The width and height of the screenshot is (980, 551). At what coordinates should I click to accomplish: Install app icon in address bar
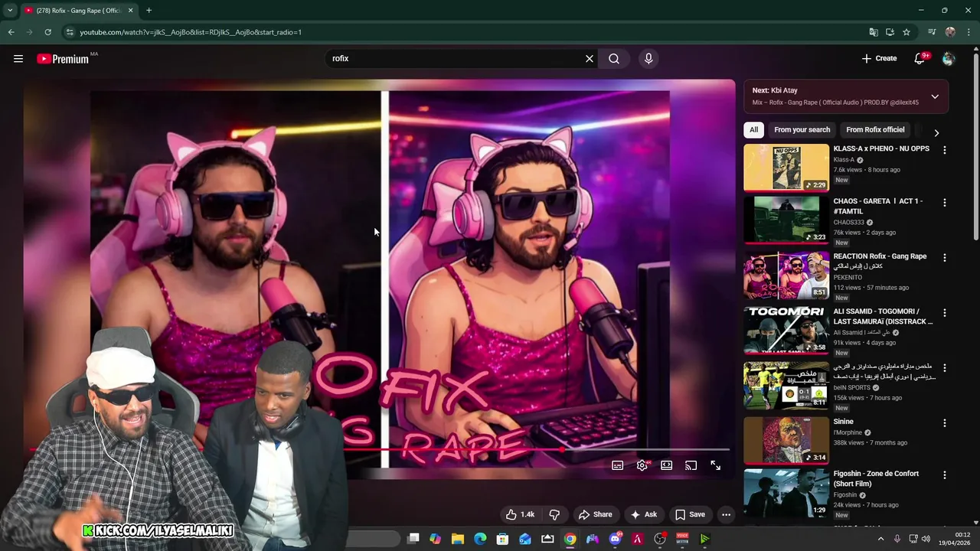click(890, 32)
